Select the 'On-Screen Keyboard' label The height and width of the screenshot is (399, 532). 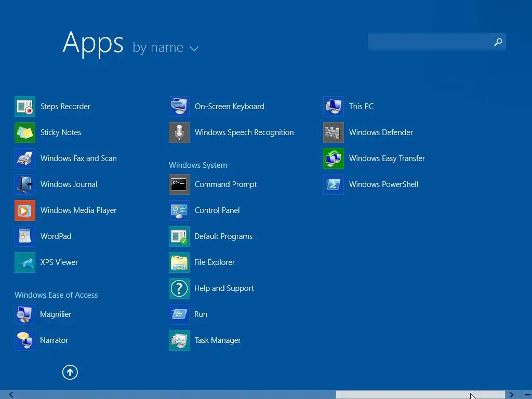[229, 107]
